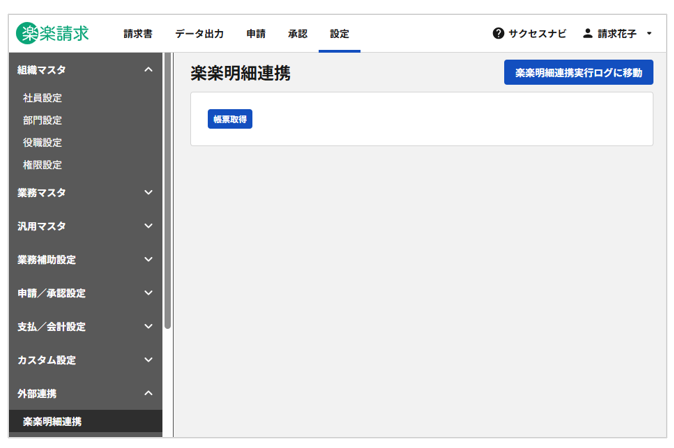Open the 請求花子 account dropdown arrow
The height and width of the screenshot is (448, 674).
649,34
